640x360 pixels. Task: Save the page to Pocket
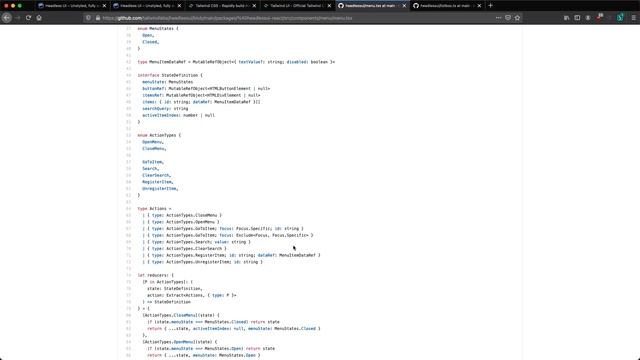coord(508,18)
